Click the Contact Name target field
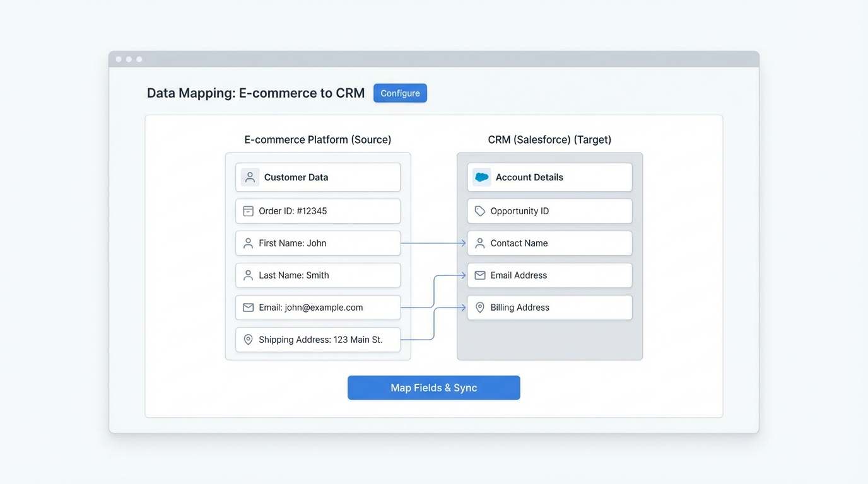868x484 pixels. [x=549, y=243]
